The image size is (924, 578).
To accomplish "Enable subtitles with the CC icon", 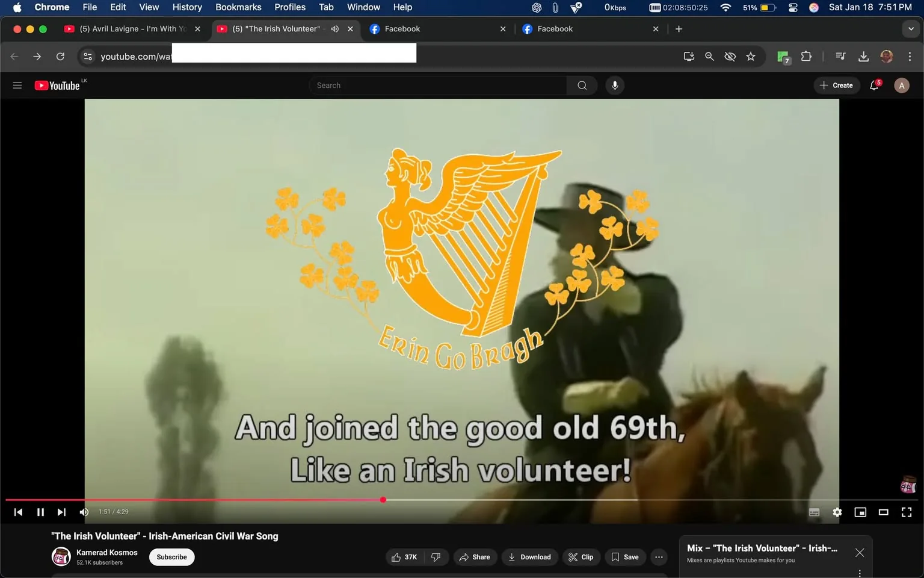I will (x=814, y=512).
